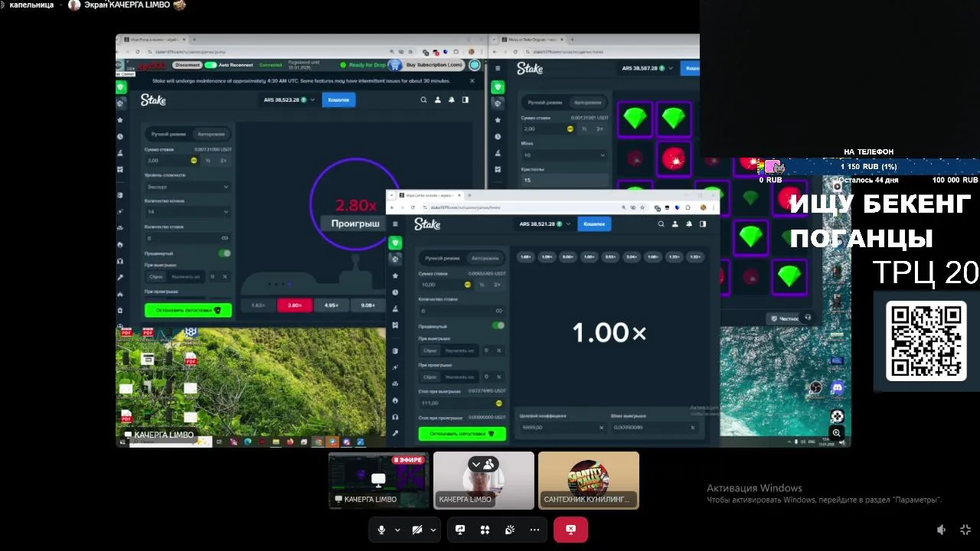The width and height of the screenshot is (980, 551).
Task: Click target multiplier field in Limbo
Action: [562, 427]
